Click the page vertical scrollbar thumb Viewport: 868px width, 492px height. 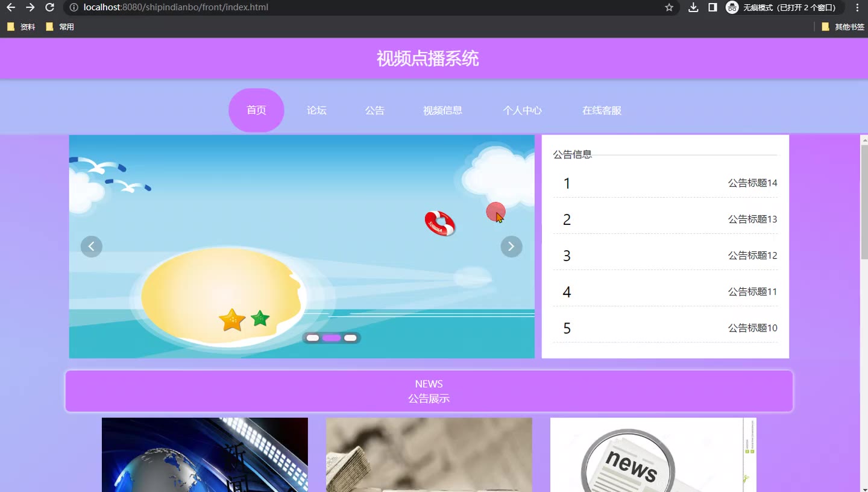[864, 202]
